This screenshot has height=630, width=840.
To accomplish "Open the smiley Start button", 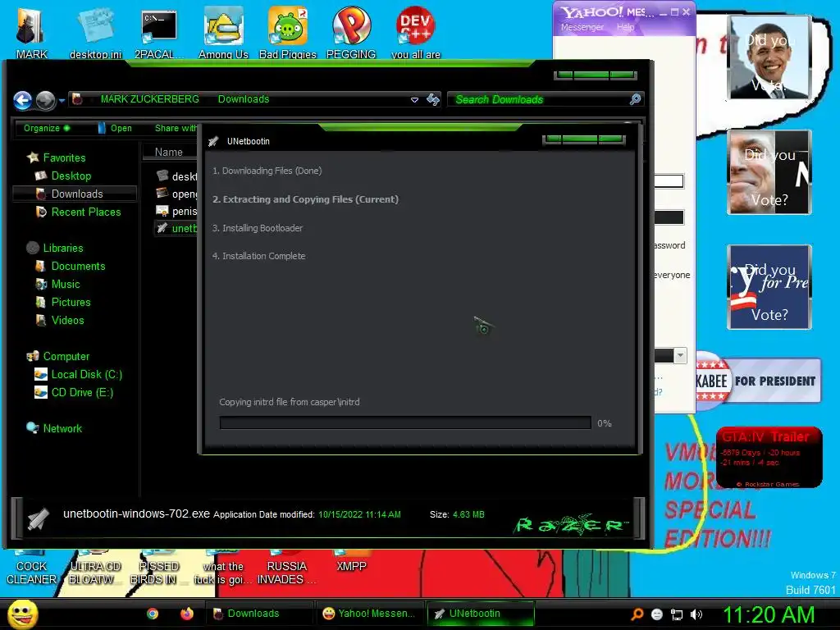I will tap(22, 614).
